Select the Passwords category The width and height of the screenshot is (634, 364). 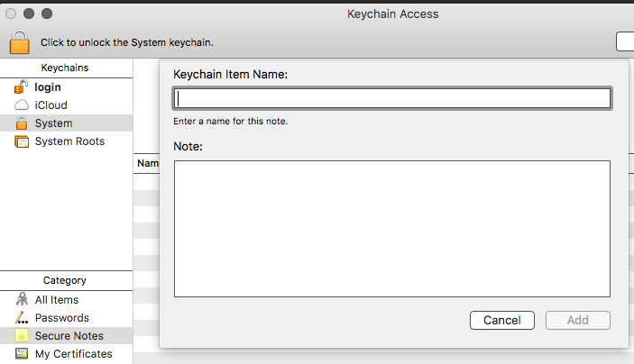[x=61, y=318]
